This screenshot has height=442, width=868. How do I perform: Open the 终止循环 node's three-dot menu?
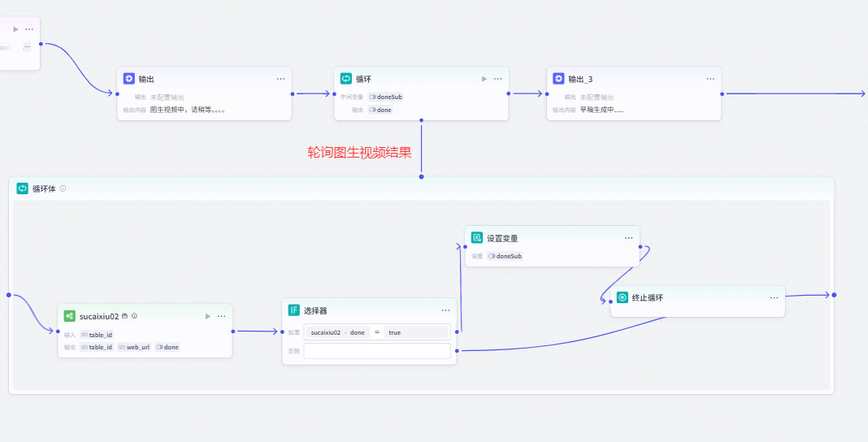[x=774, y=298]
